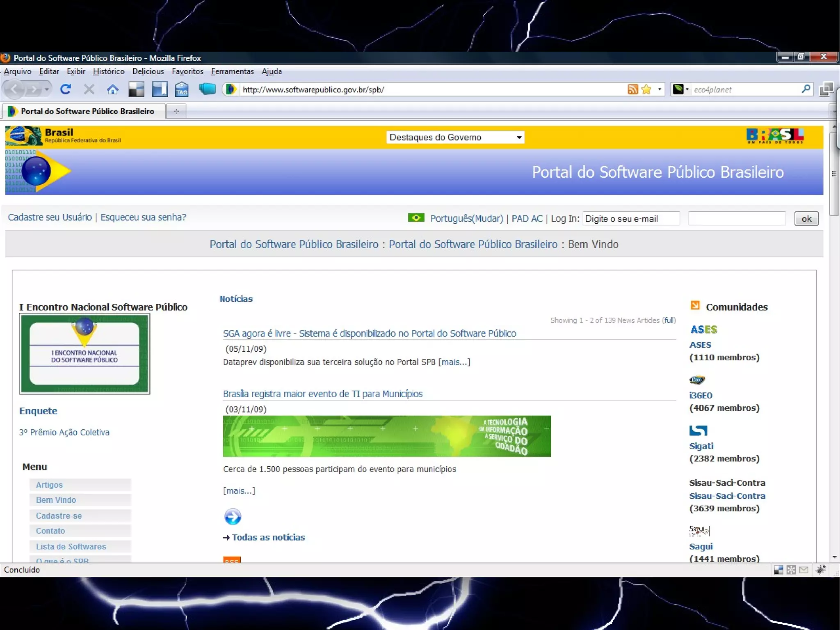840x630 pixels.
Task: Click the Sisau-Saci-Contra community link
Action: [x=727, y=496]
